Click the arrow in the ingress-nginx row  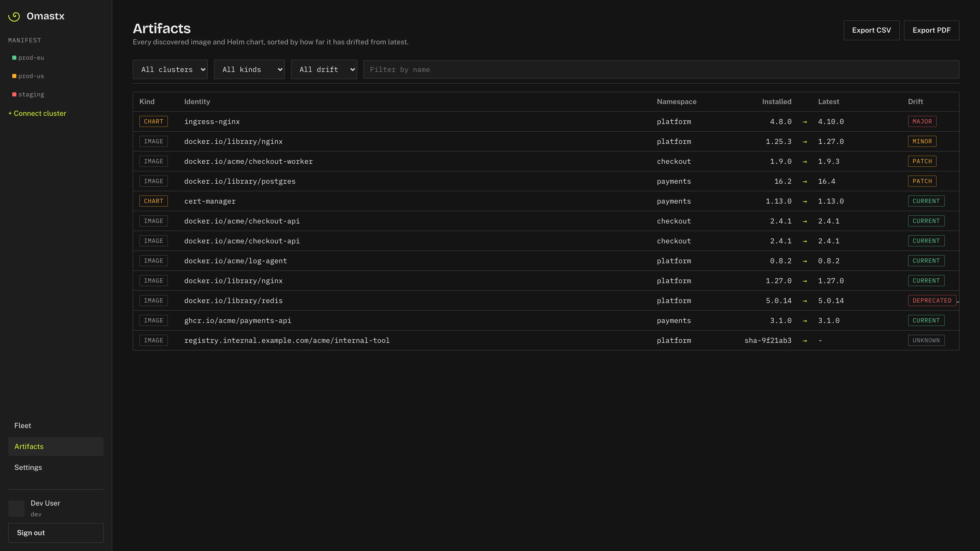click(805, 122)
